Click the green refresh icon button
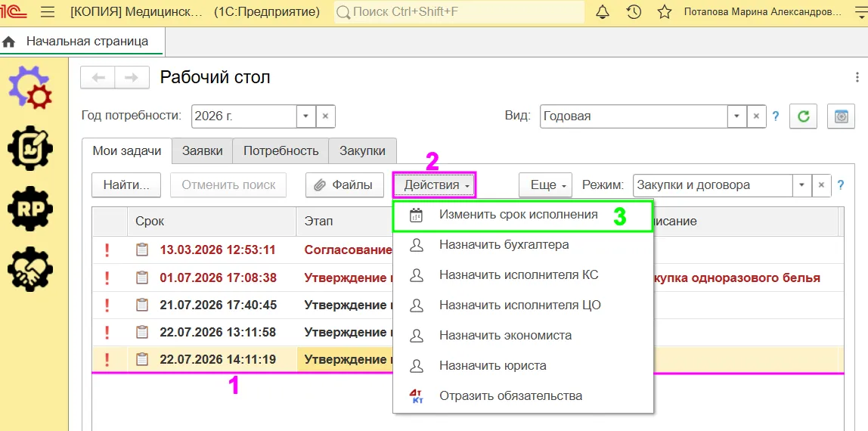The image size is (868, 431). click(x=803, y=116)
